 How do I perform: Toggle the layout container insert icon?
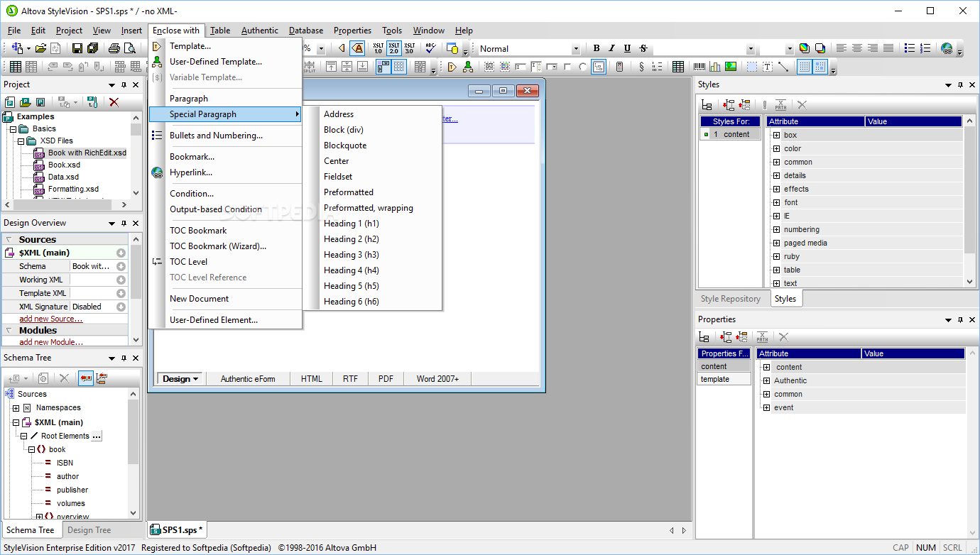click(752, 67)
